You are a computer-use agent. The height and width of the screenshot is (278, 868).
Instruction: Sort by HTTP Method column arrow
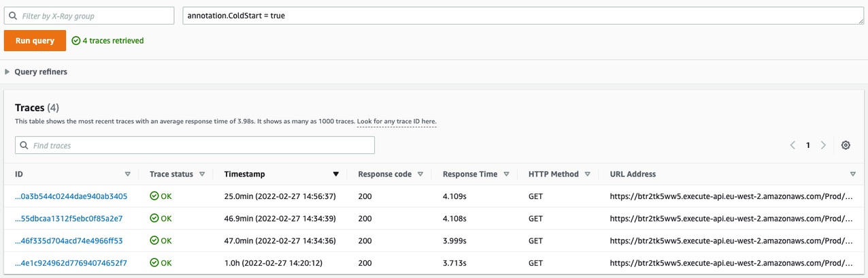[x=587, y=174]
